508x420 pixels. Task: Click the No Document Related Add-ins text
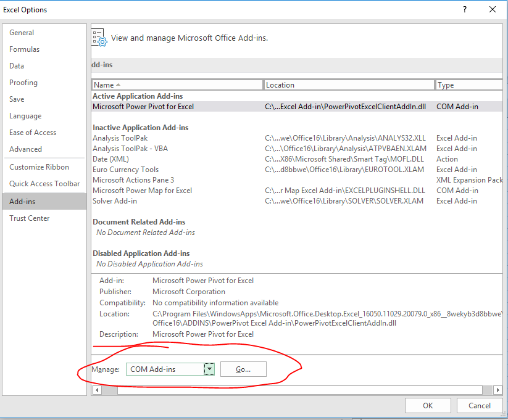(146, 233)
